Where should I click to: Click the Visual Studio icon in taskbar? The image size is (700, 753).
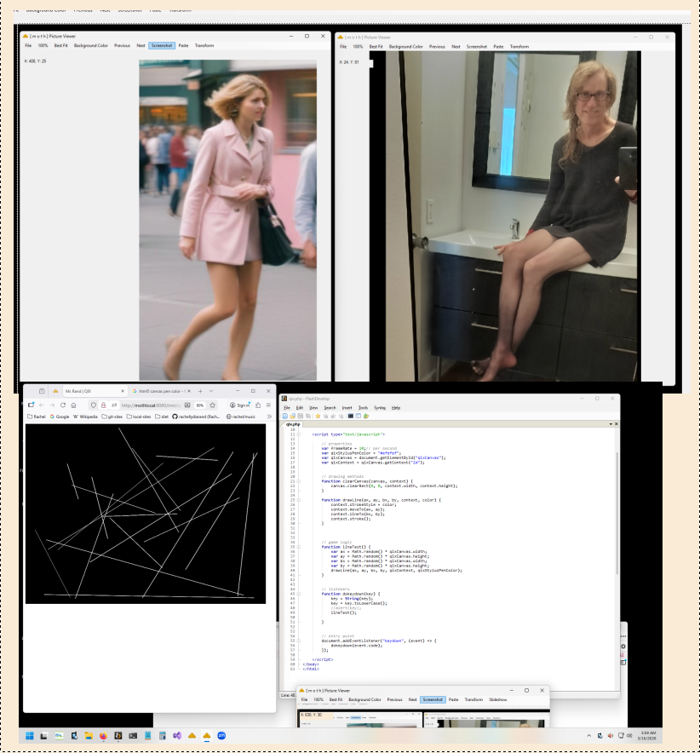[177, 735]
